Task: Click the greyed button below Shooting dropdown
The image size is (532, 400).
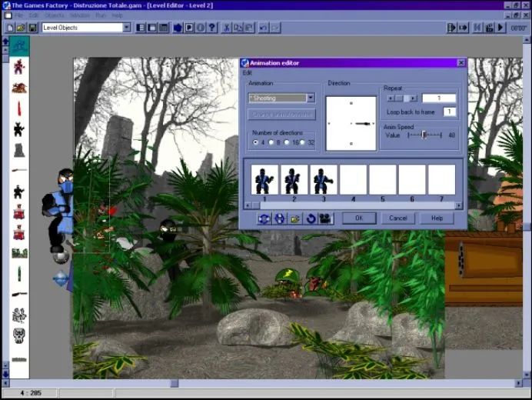Action: pyautogui.click(x=281, y=115)
